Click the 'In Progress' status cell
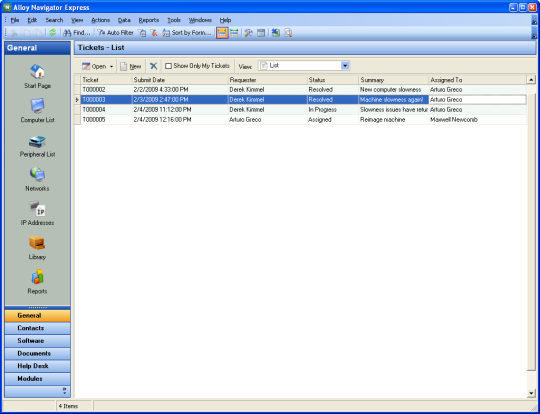The width and height of the screenshot is (540, 414). coord(333,110)
